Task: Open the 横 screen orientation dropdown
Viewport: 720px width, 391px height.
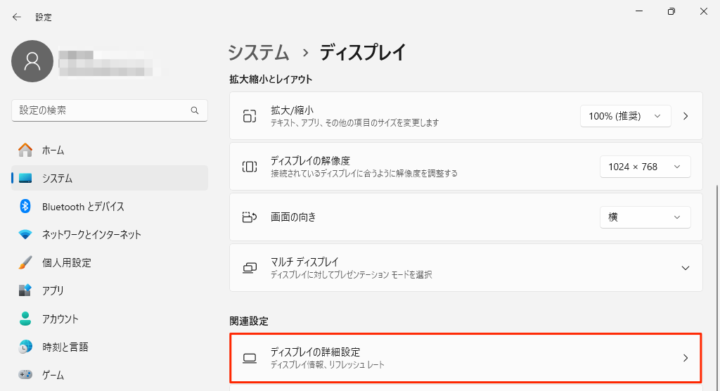Action: pos(645,217)
